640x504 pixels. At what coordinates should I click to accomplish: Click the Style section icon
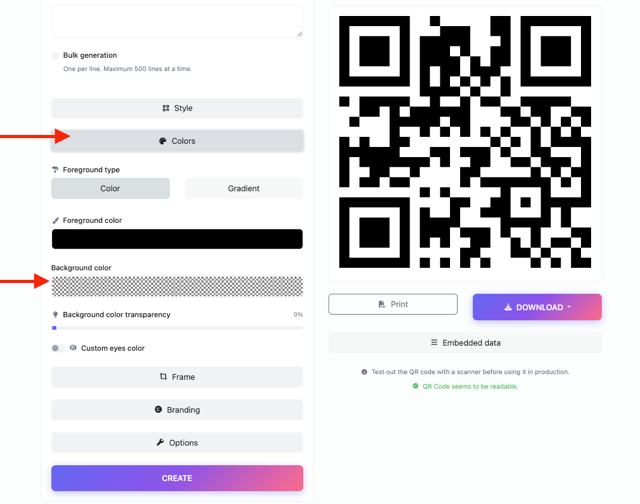[166, 108]
